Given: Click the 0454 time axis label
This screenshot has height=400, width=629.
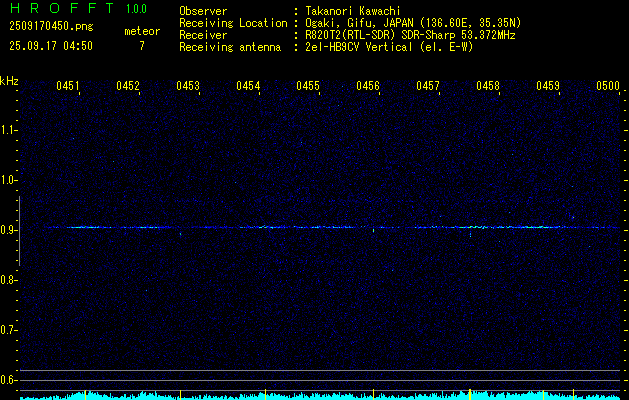Looking at the screenshot, I should click(x=248, y=86).
